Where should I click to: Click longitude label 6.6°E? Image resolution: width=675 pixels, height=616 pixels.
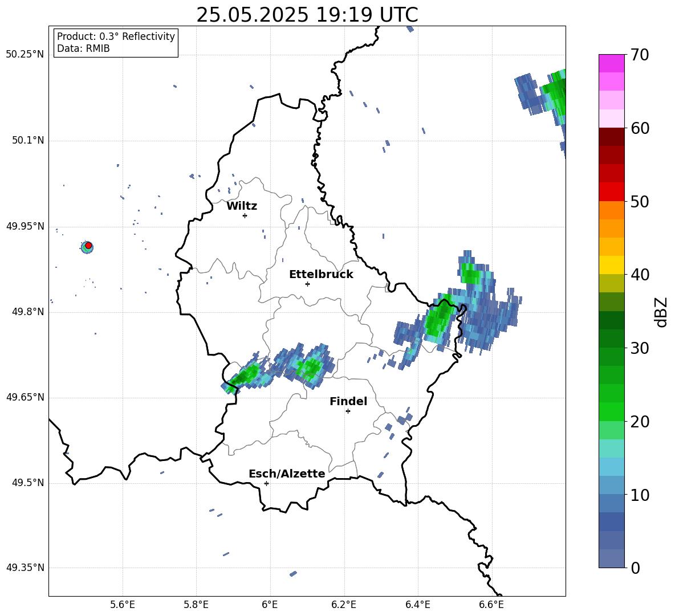491,605
